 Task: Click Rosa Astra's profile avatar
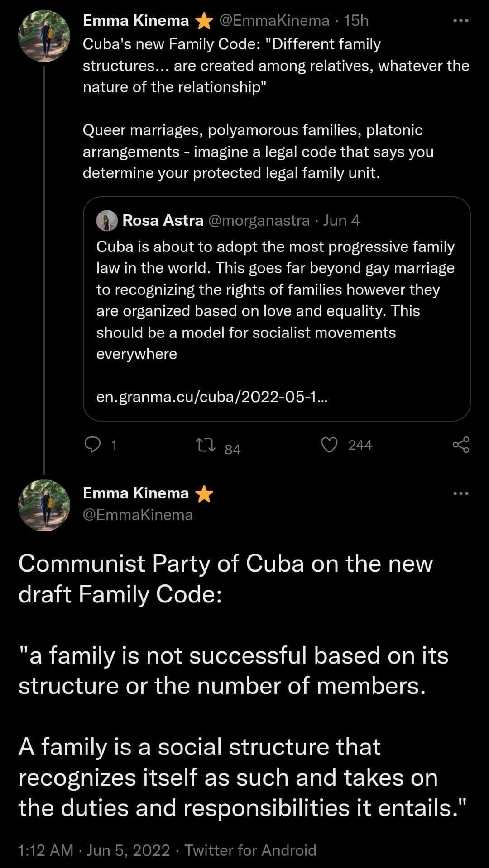tap(107, 221)
